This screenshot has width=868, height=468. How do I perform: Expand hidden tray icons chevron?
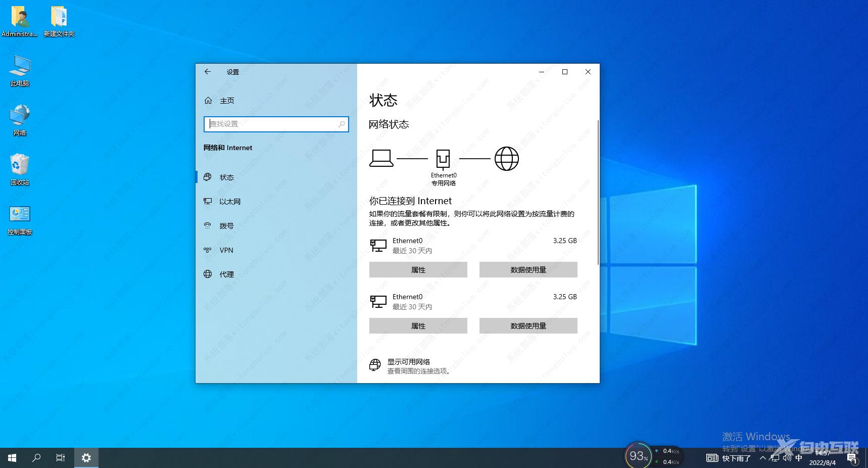[x=763, y=458]
